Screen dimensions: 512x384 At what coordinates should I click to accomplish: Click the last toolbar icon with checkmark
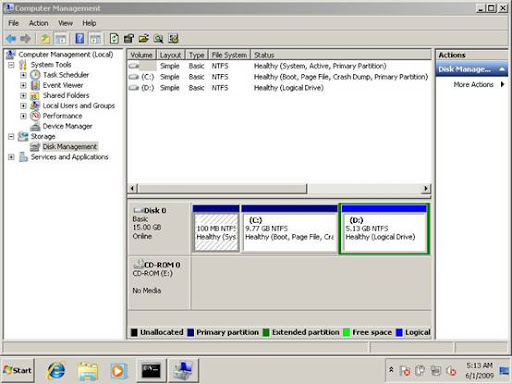pyautogui.click(x=173, y=39)
